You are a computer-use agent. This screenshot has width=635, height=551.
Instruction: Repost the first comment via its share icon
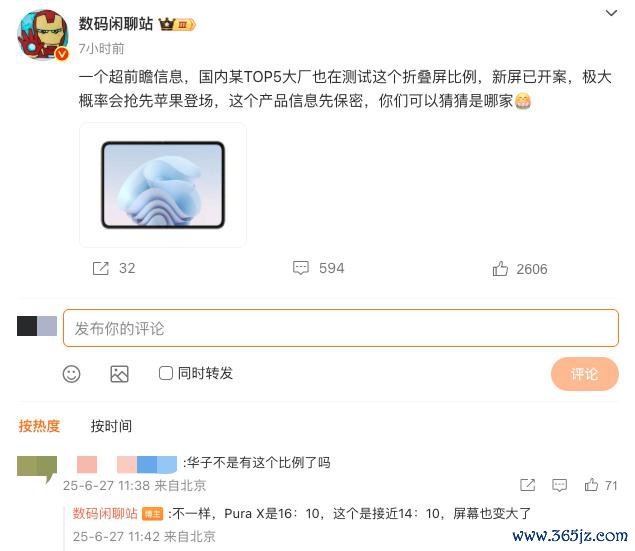coord(527,485)
